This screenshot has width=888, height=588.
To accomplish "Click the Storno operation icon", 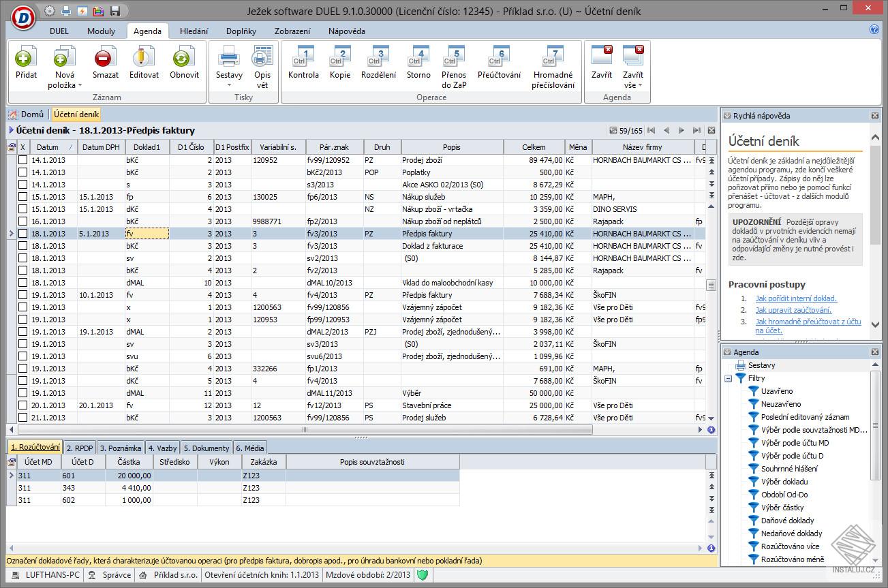I will pos(418,59).
